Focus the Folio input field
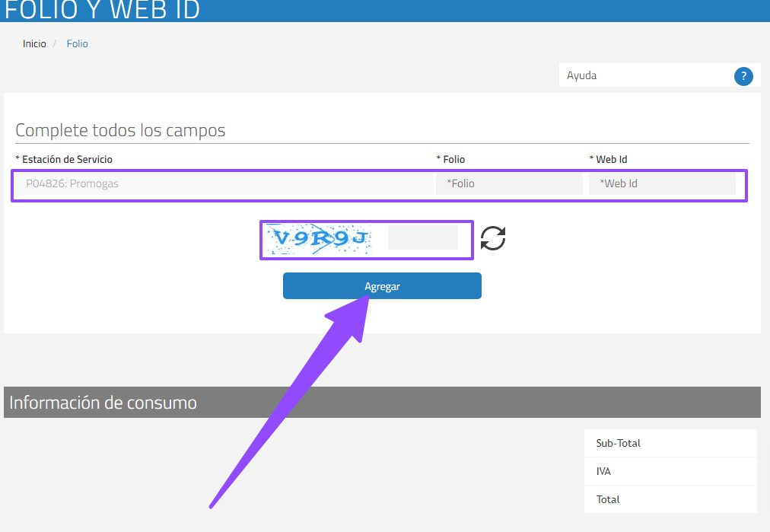The height and width of the screenshot is (532, 770). [x=508, y=183]
